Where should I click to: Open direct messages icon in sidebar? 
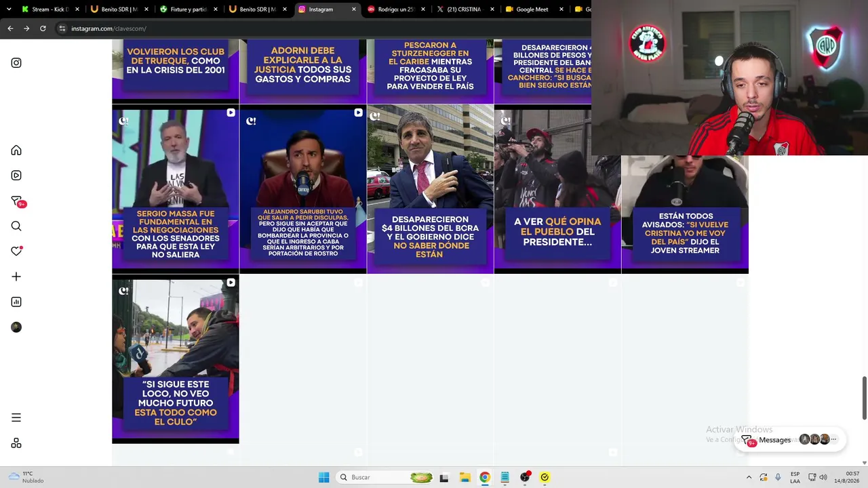pos(17,201)
